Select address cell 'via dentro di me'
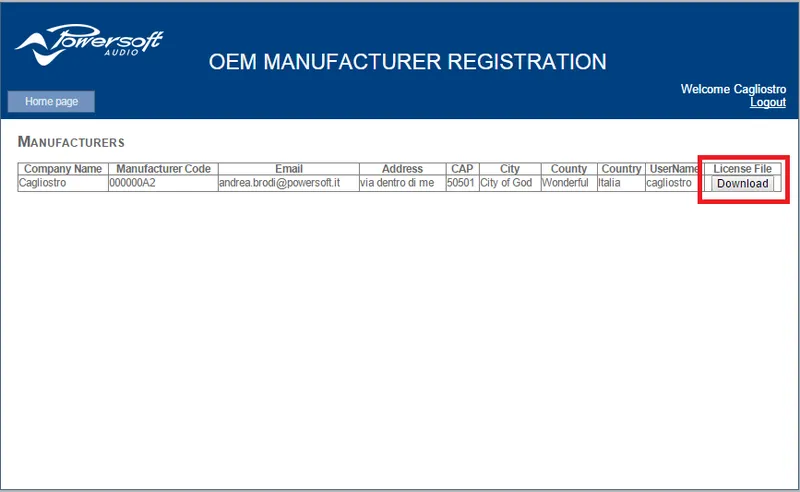800x492 pixels. (403, 183)
